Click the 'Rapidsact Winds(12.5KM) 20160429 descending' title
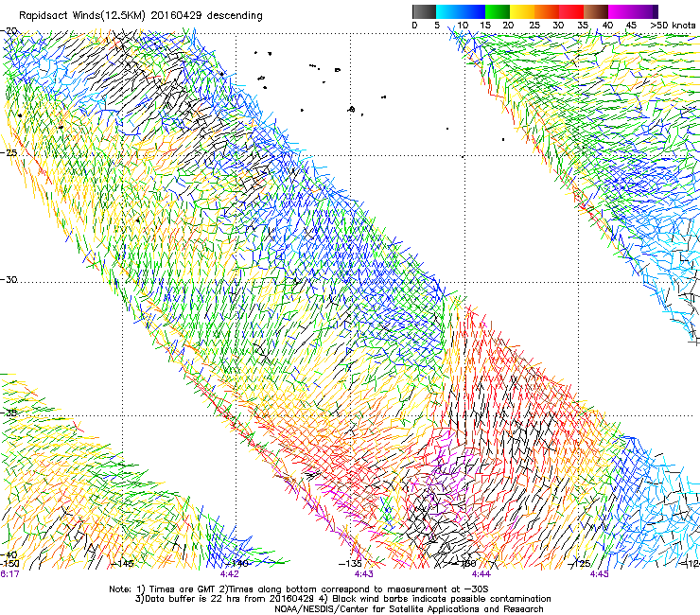 click(x=141, y=16)
